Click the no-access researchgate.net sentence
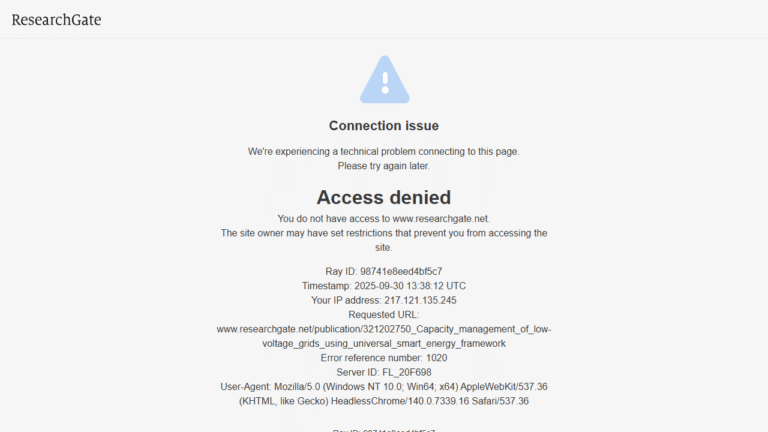 (x=384, y=218)
